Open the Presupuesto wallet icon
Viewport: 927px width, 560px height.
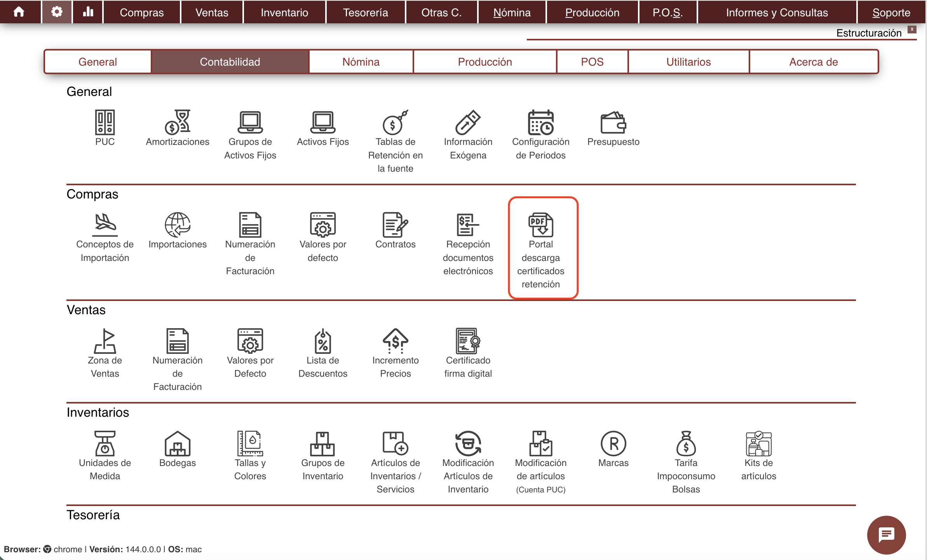coord(613,123)
